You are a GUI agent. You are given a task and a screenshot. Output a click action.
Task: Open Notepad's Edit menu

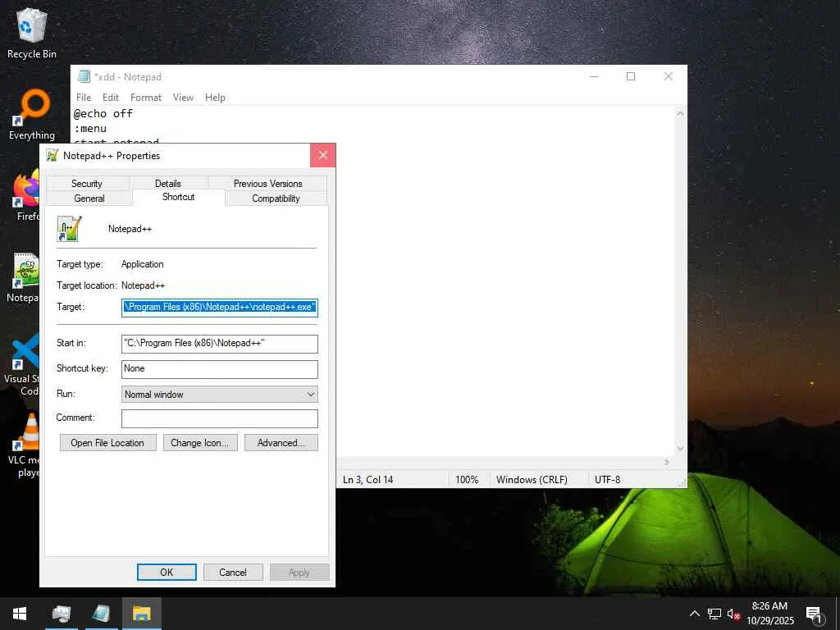111,98
